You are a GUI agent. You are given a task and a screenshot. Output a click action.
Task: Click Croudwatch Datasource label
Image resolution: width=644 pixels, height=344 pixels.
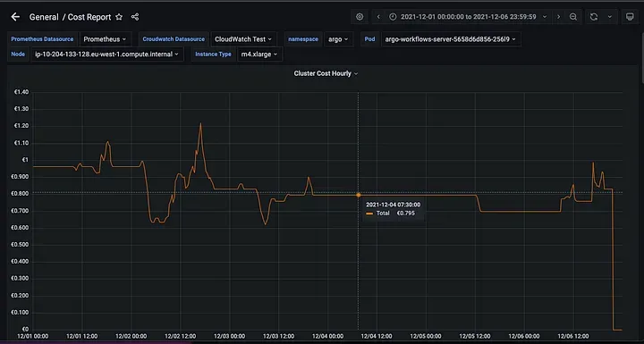[x=174, y=39]
